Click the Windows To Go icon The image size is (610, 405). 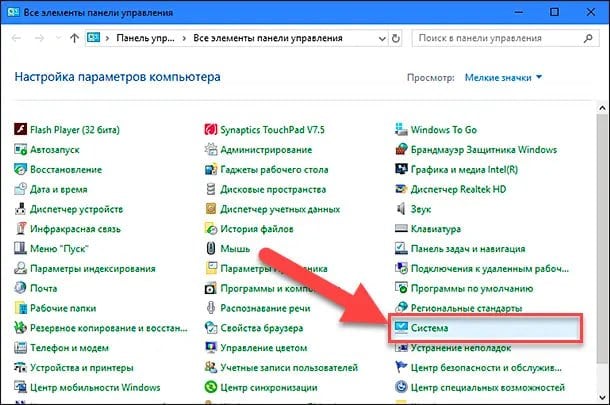pos(401,129)
